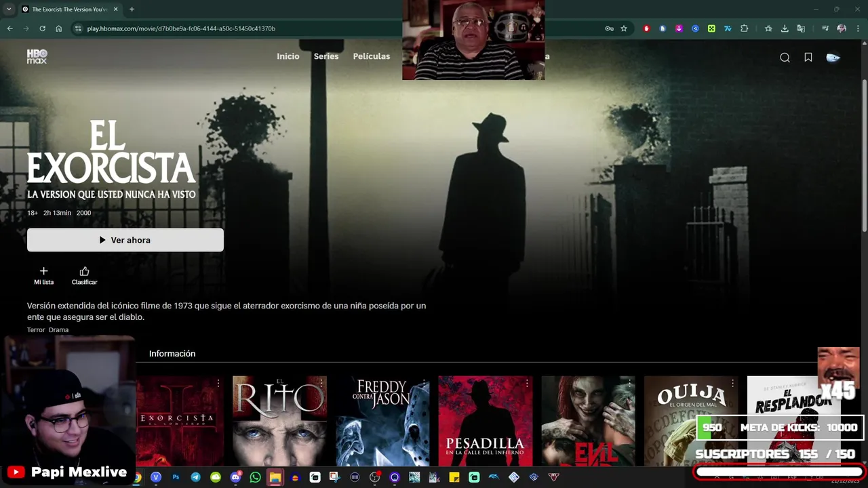868x488 pixels.
Task: Open a new browser tab
Action: pyautogui.click(x=132, y=9)
